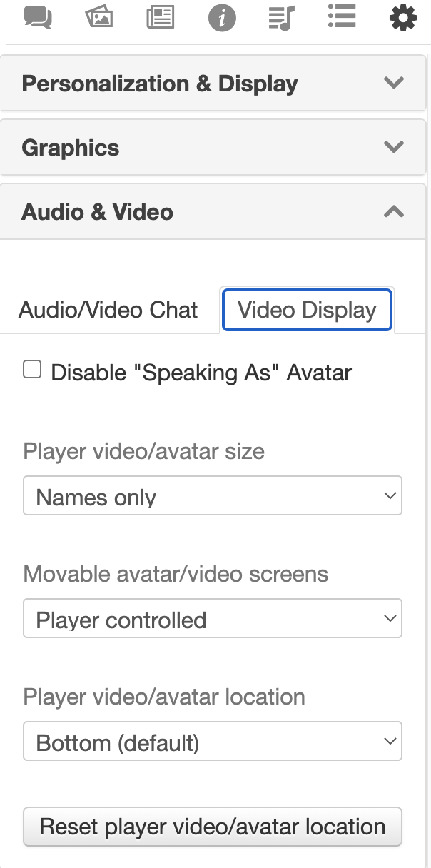The height and width of the screenshot is (868, 431).
Task: Expand the Graphics section chevron
Action: tap(394, 147)
